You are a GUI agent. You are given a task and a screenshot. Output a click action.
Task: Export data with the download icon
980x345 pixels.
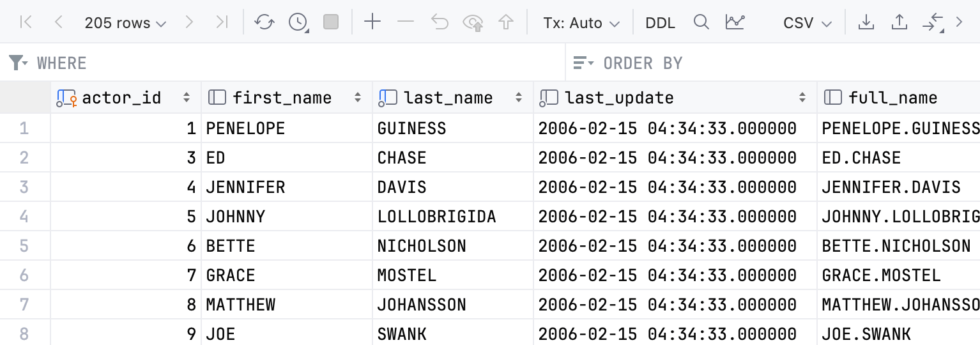point(866,22)
